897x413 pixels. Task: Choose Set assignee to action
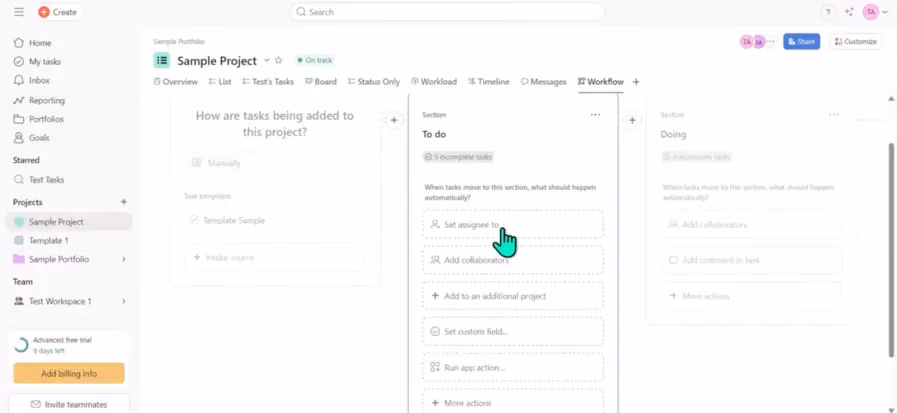pos(513,224)
